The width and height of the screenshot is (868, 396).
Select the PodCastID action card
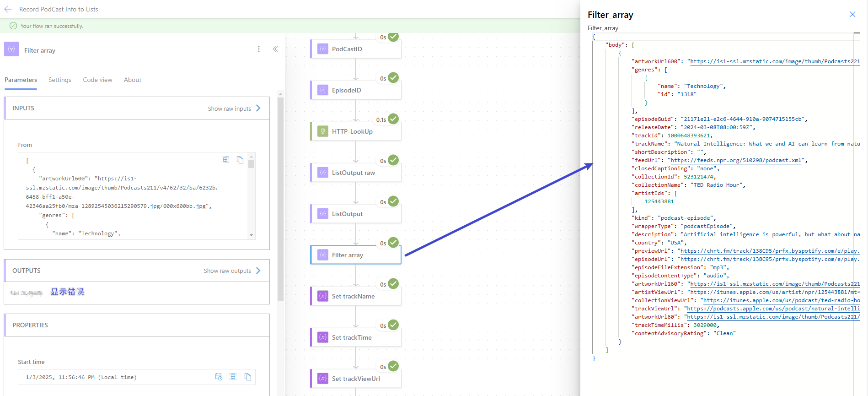point(356,49)
